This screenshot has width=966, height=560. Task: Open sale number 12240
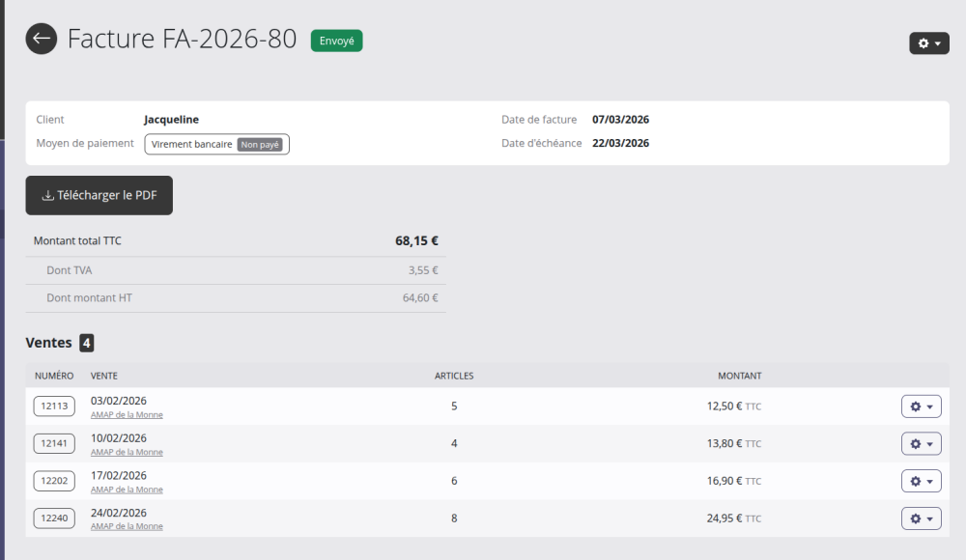coord(54,518)
